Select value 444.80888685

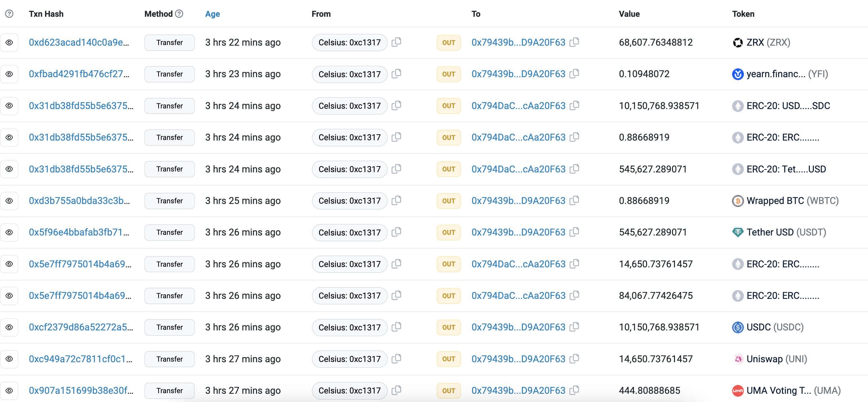(650, 391)
